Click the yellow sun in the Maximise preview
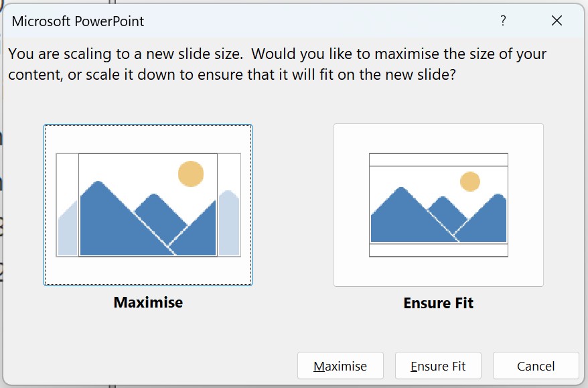 click(191, 174)
